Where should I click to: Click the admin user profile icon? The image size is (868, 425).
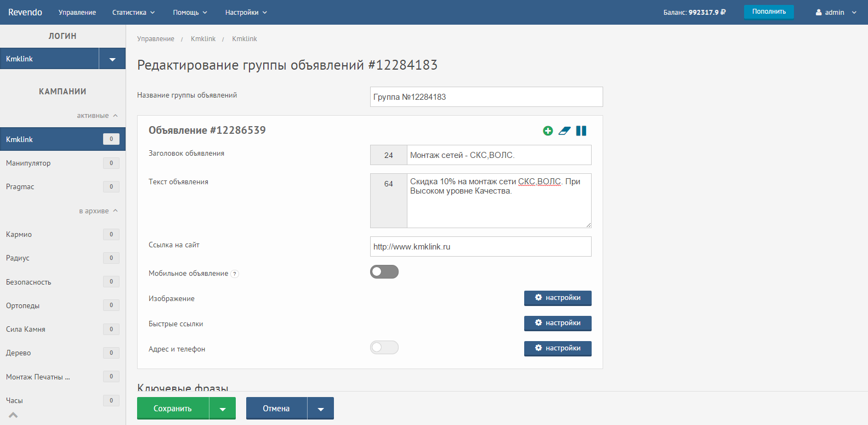click(819, 12)
